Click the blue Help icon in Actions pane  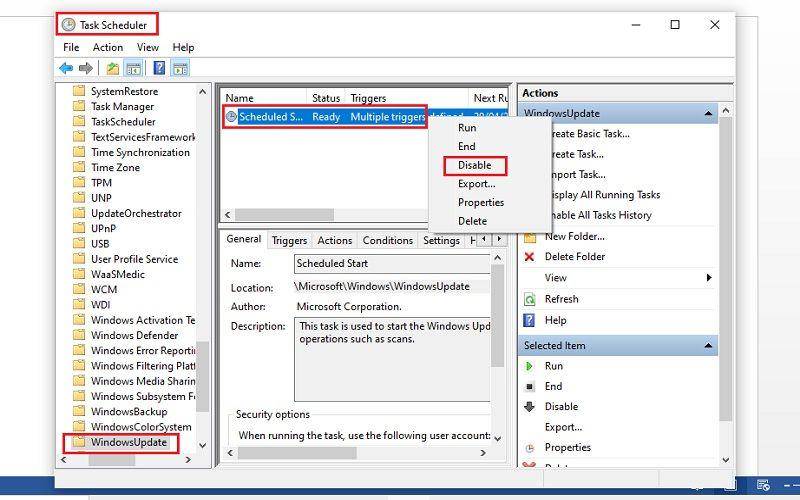[529, 320]
